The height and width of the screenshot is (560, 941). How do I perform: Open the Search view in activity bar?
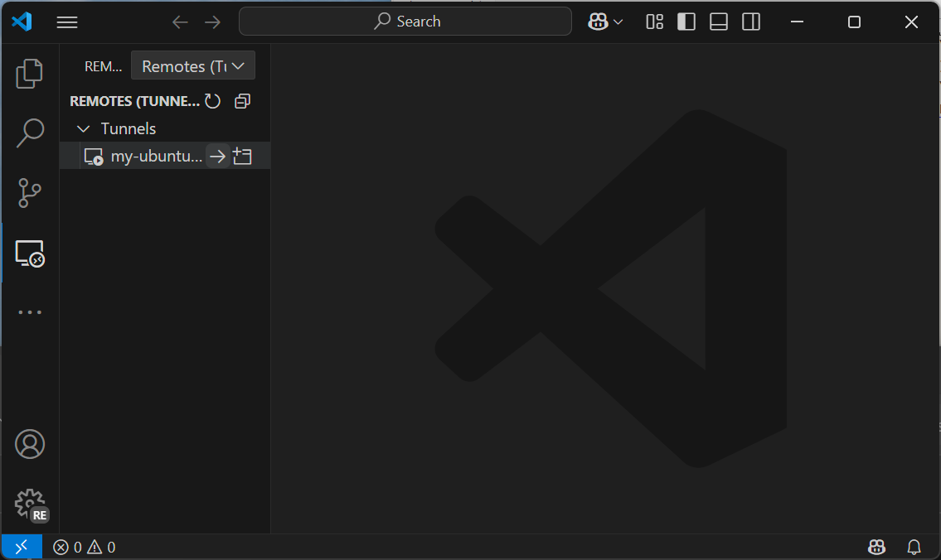pos(29,133)
